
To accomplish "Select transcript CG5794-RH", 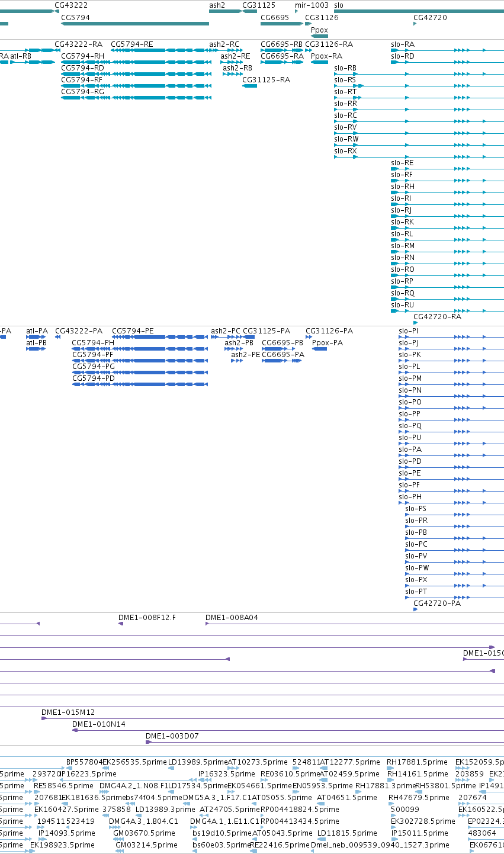I will 83,56.
